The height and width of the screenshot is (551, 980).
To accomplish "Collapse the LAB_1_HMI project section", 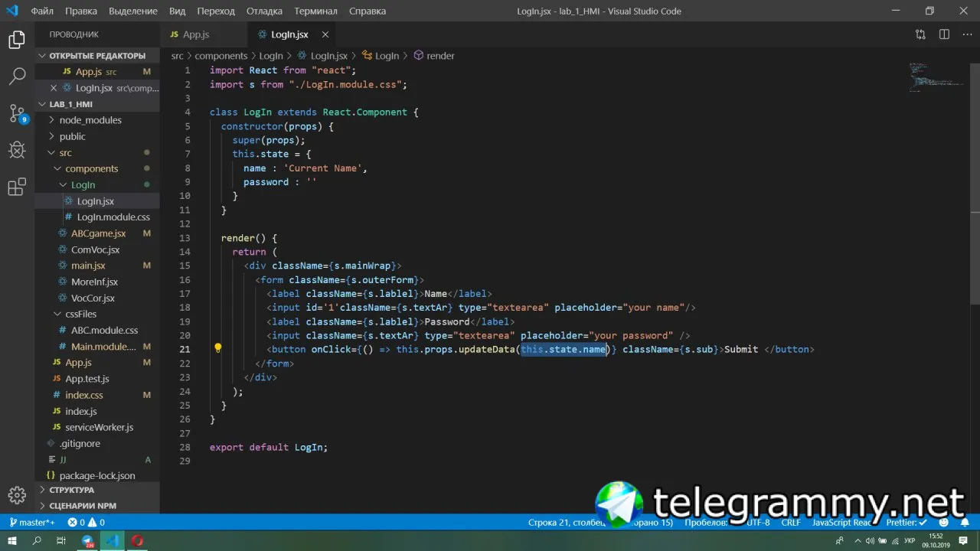I will [97, 104].
